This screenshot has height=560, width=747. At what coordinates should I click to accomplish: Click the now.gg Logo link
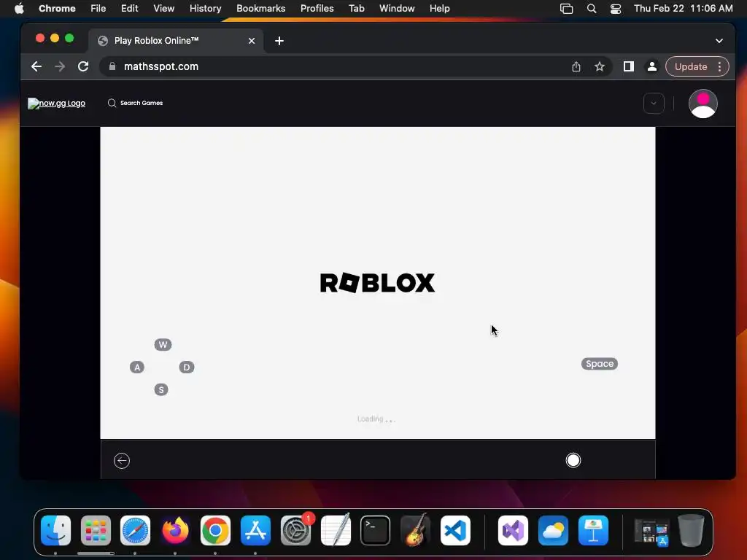(x=56, y=104)
